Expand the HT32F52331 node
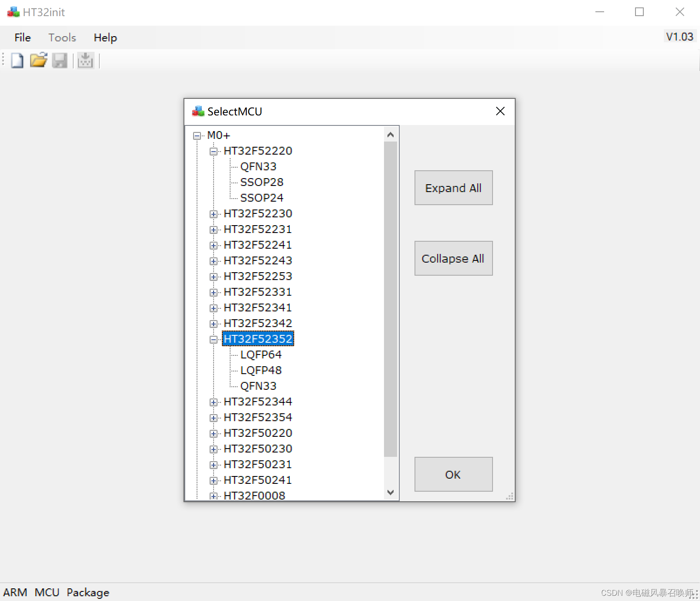Viewport: 700px width, 601px height. tap(214, 293)
